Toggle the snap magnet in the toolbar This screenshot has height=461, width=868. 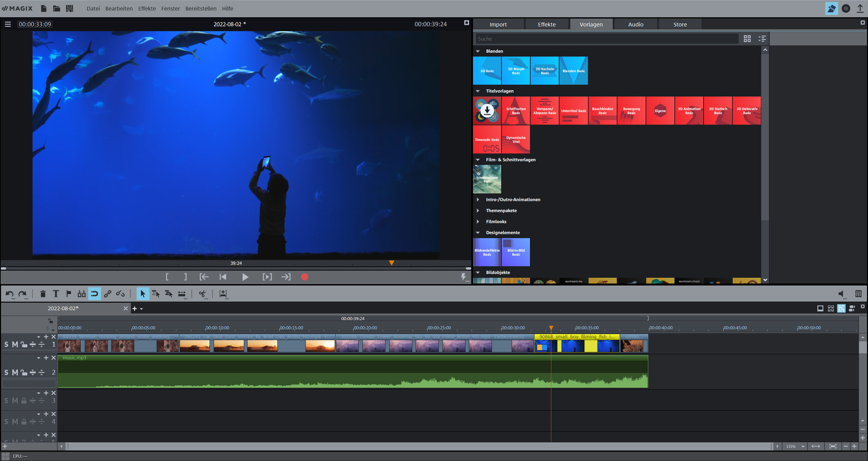point(95,294)
